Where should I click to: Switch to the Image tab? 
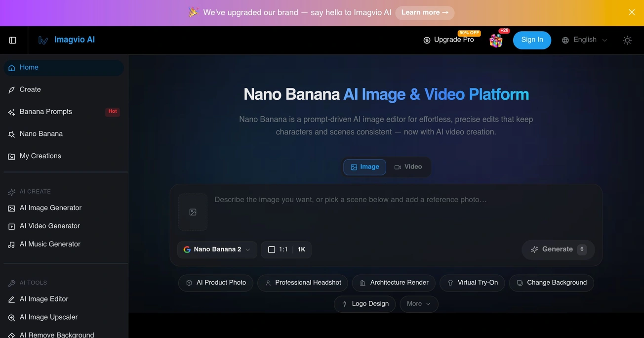click(364, 167)
